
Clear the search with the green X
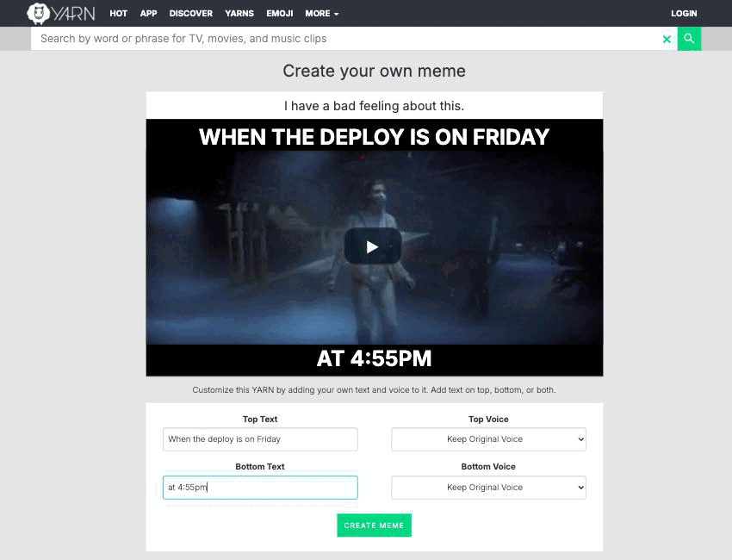pyautogui.click(x=667, y=40)
